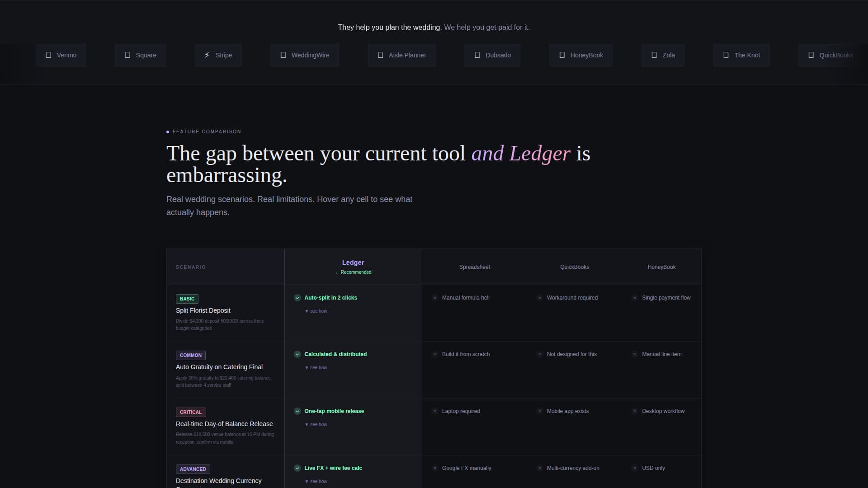Click the x icon beside Not designed for this
The image size is (868, 488).
540,354
